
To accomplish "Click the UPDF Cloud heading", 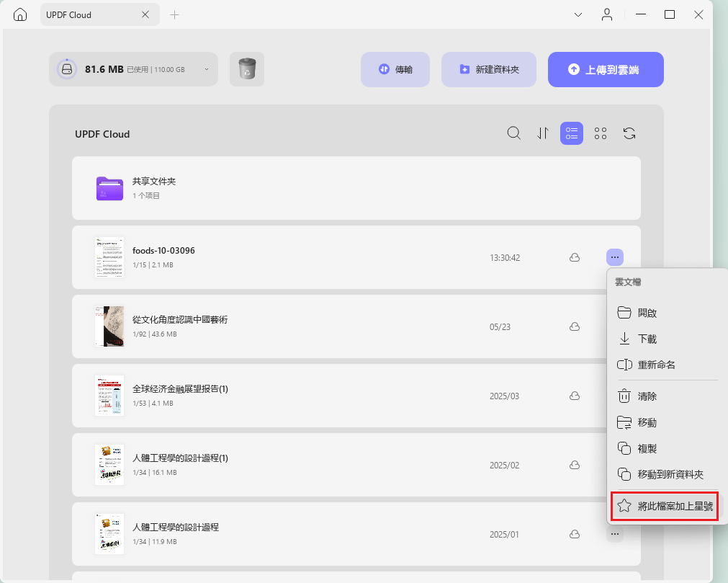I will [102, 134].
